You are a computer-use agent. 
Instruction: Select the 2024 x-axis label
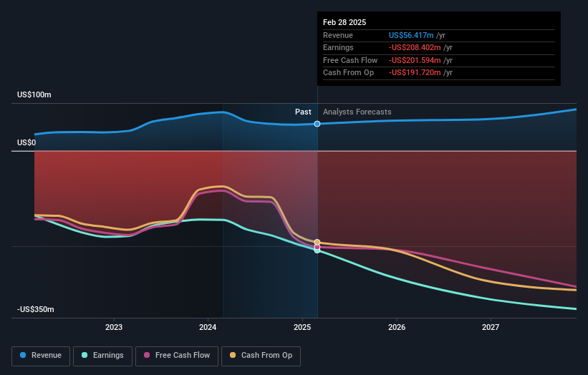click(208, 328)
